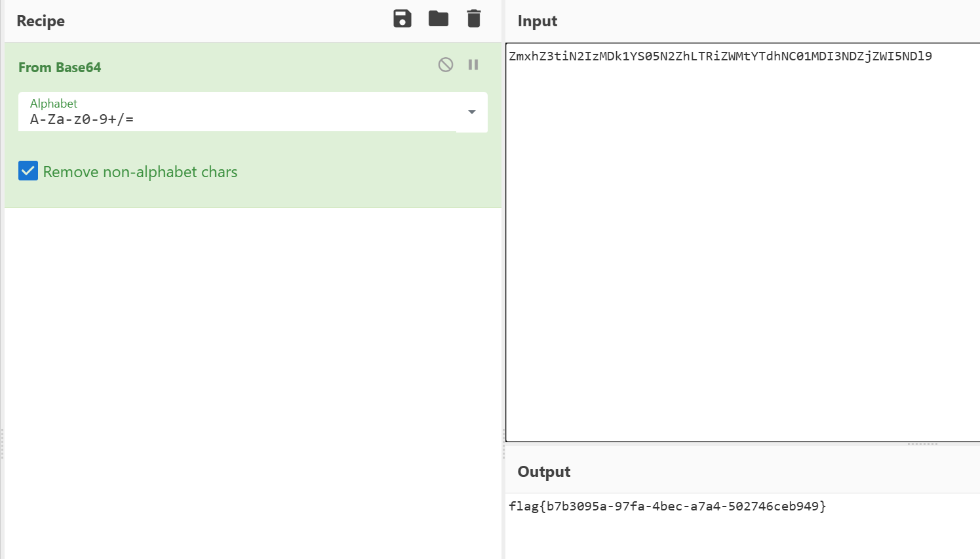Screen dimensions: 980x559
Task: Click the 'Remove non-alphabet chars' label text
Action: (x=140, y=172)
